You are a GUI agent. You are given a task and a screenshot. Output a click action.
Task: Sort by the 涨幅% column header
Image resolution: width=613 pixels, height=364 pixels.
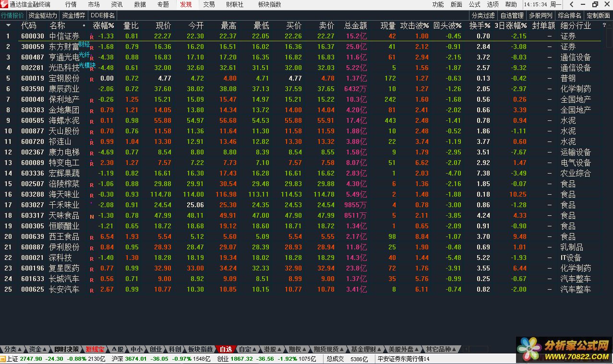[104, 25]
